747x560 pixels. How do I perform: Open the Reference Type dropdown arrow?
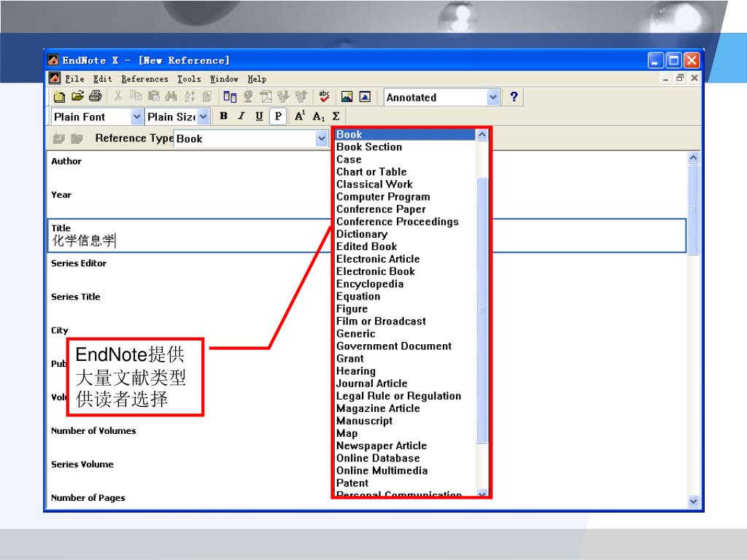click(322, 139)
